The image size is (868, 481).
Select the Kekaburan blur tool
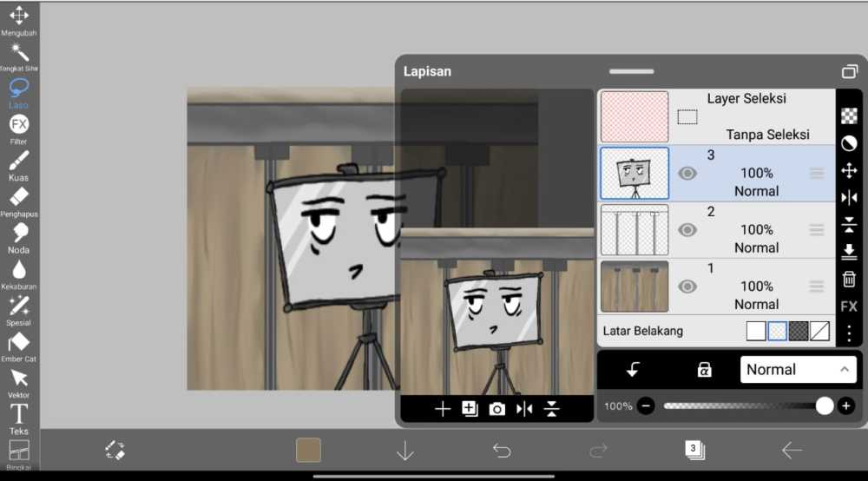[x=19, y=275]
